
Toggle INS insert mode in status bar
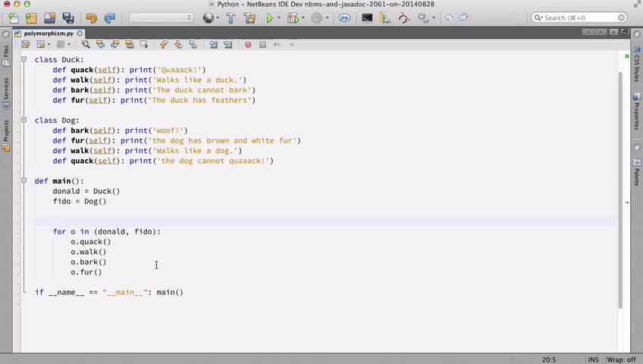click(x=594, y=359)
